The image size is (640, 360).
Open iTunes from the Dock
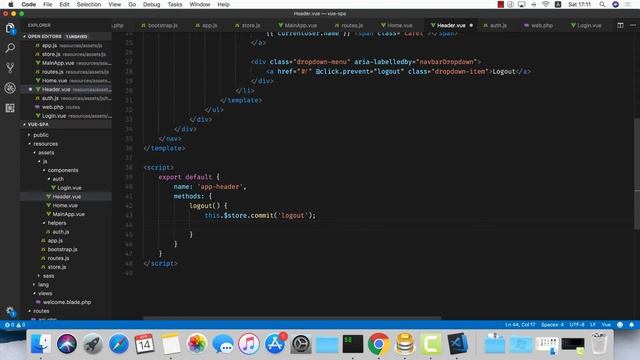click(x=249, y=344)
